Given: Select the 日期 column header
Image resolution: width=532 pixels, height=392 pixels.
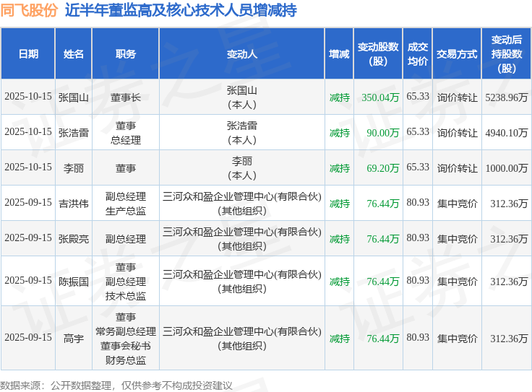Looking at the screenshot, I should [x=28, y=54].
